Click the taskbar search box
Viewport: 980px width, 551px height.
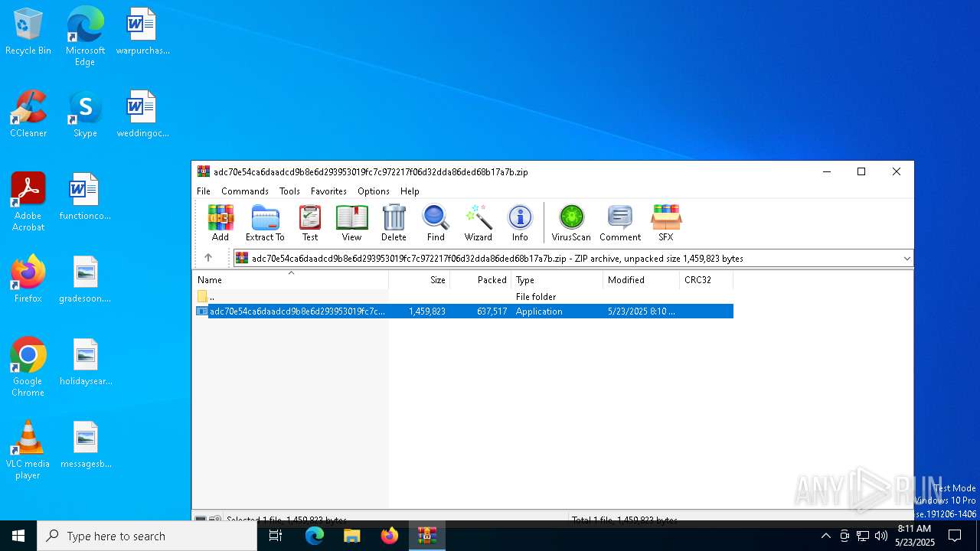point(147,536)
